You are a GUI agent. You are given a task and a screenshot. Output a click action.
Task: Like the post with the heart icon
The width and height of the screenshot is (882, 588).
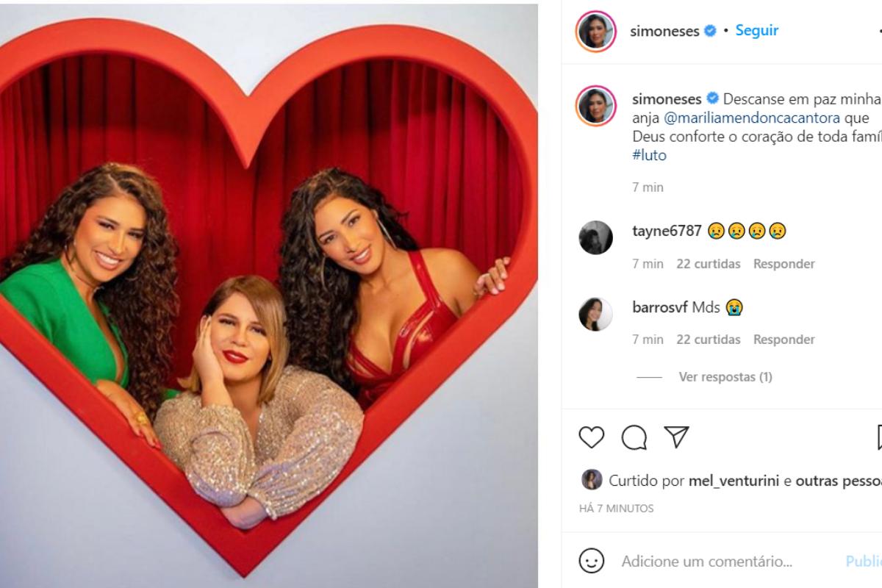tap(591, 437)
